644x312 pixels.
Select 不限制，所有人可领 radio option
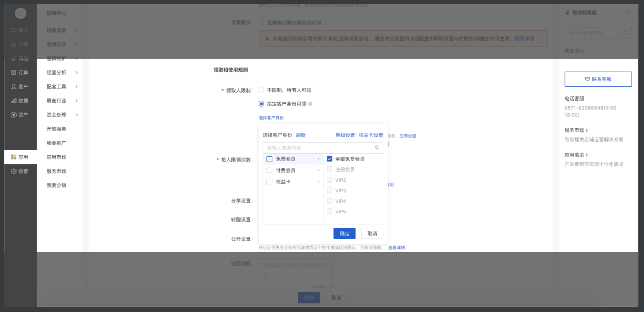tap(261, 90)
